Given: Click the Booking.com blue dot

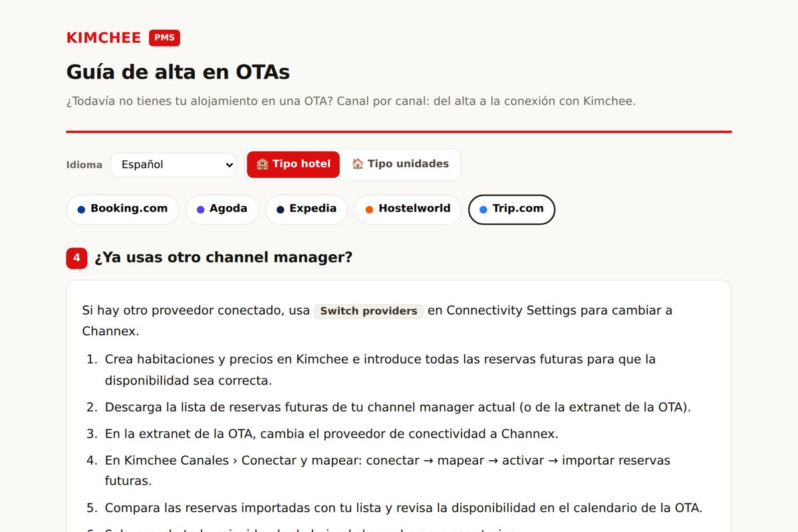Looking at the screenshot, I should 81,209.
